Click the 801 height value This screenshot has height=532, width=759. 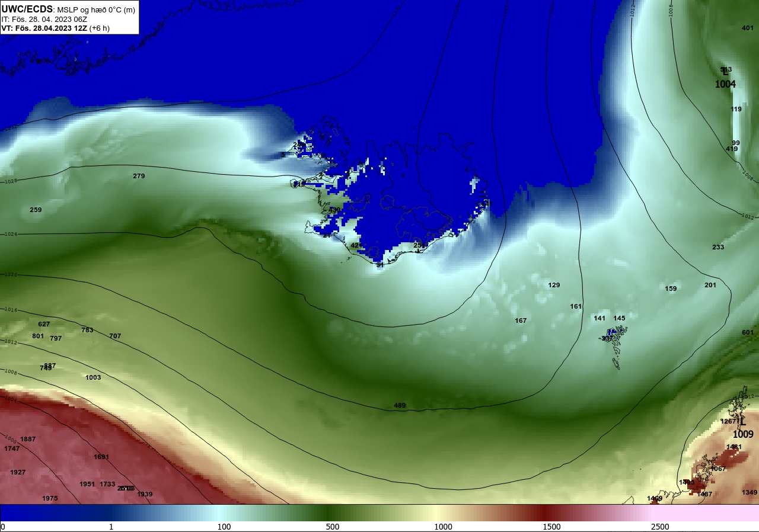pos(38,336)
